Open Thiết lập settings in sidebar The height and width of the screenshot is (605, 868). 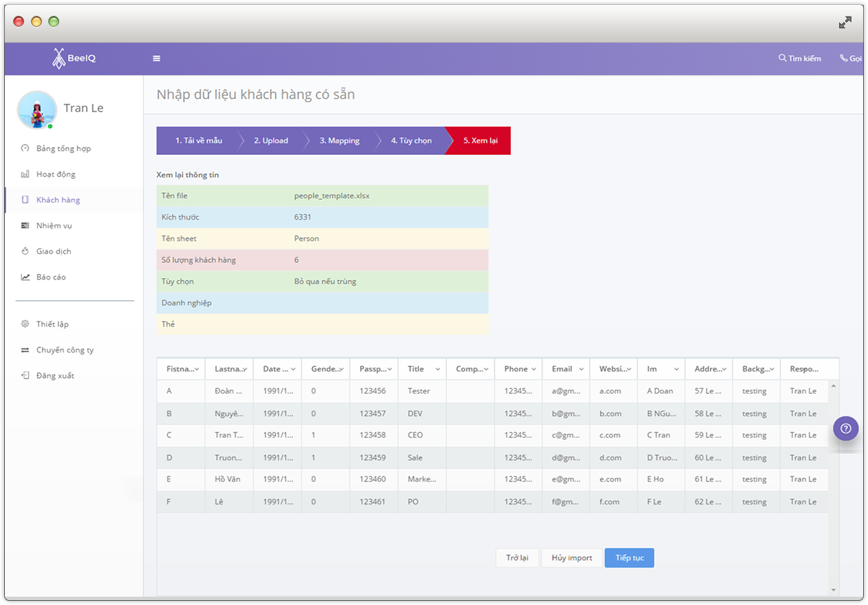[52, 324]
